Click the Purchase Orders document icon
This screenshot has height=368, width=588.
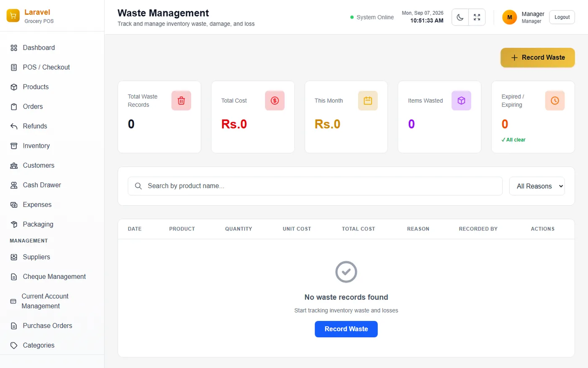[14, 326]
